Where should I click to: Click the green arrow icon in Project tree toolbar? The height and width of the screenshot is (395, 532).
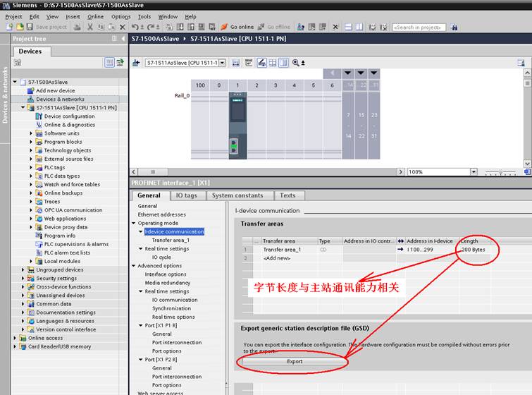[x=120, y=62]
